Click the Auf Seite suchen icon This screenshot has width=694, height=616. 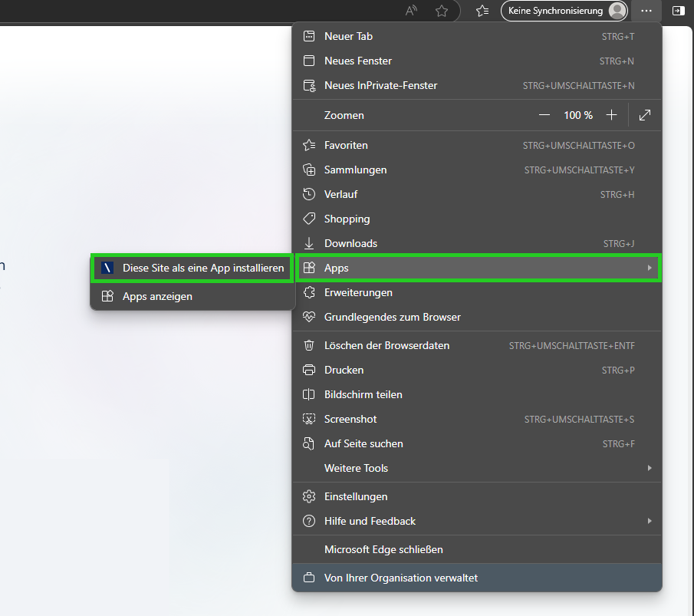(308, 443)
